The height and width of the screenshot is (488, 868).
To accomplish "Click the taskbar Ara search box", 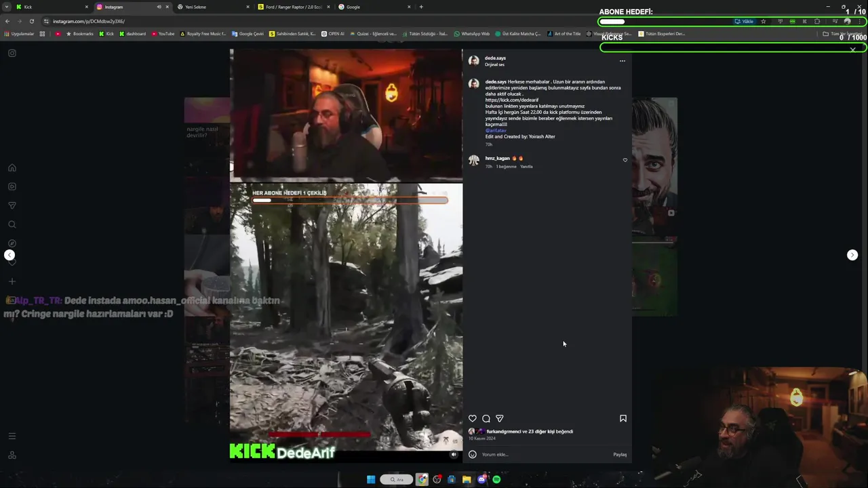I will (397, 479).
